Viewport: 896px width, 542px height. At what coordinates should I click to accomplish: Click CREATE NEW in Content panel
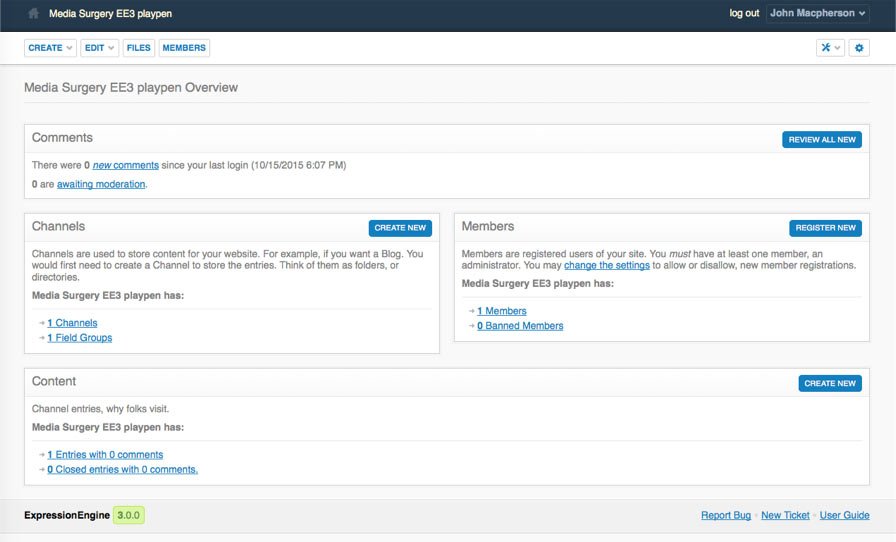point(830,383)
